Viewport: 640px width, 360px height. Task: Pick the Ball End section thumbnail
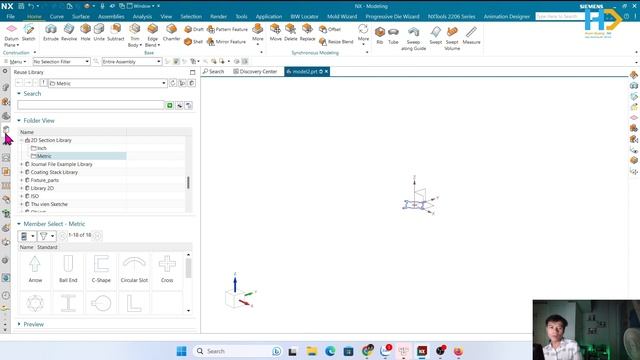pos(68,269)
